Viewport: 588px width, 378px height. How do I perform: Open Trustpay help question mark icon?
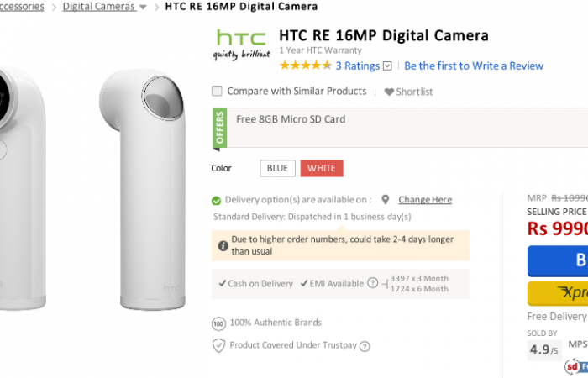pos(365,346)
